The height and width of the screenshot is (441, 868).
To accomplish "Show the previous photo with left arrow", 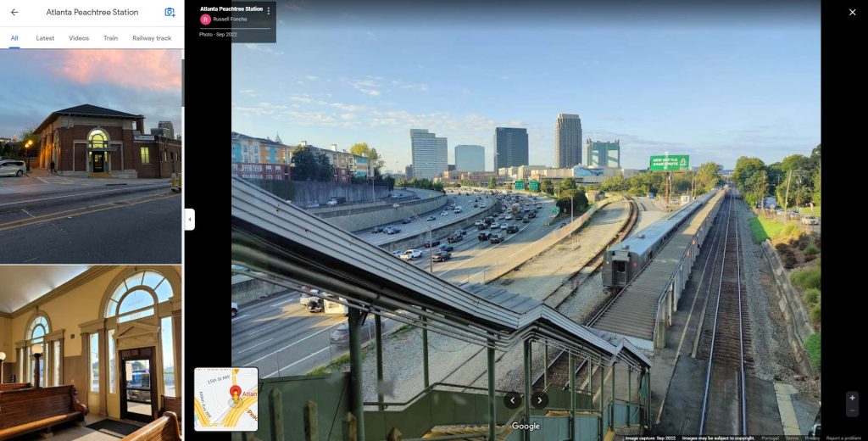I will click(512, 400).
